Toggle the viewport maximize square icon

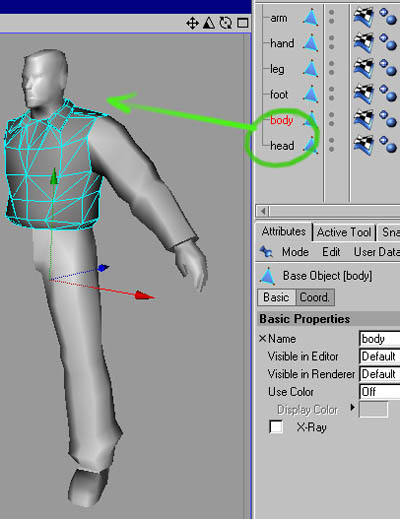(x=242, y=23)
